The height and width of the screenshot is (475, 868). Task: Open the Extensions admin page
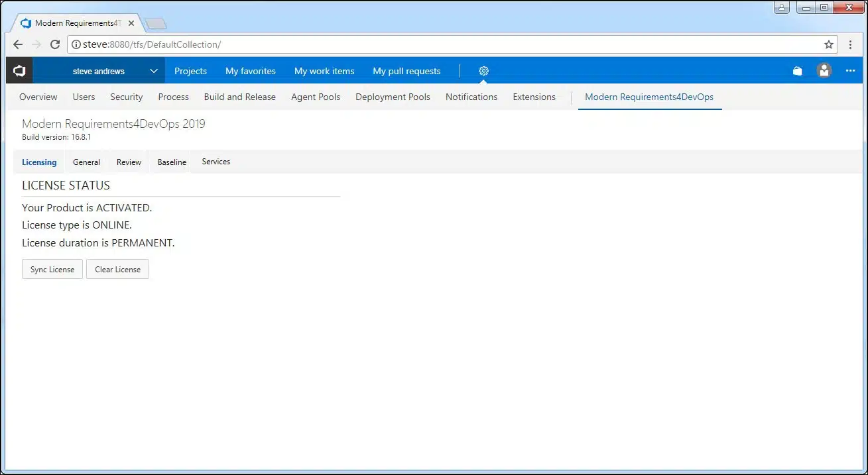pos(534,97)
